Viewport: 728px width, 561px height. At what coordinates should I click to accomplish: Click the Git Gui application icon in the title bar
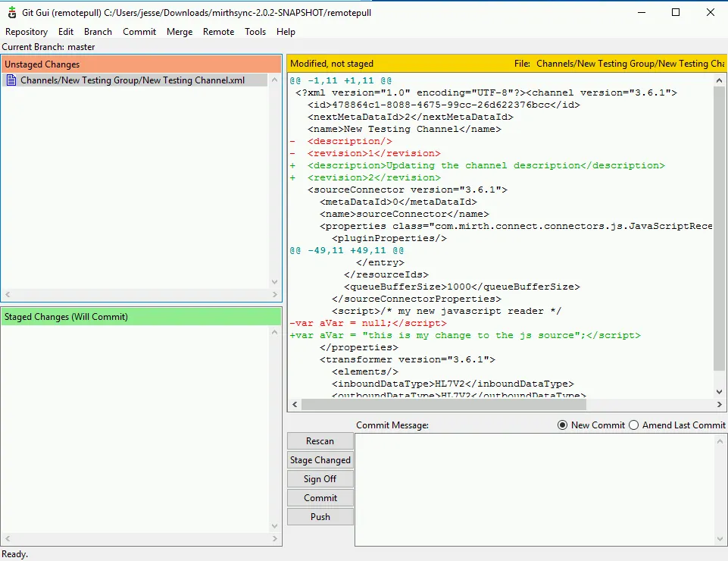click(x=11, y=12)
